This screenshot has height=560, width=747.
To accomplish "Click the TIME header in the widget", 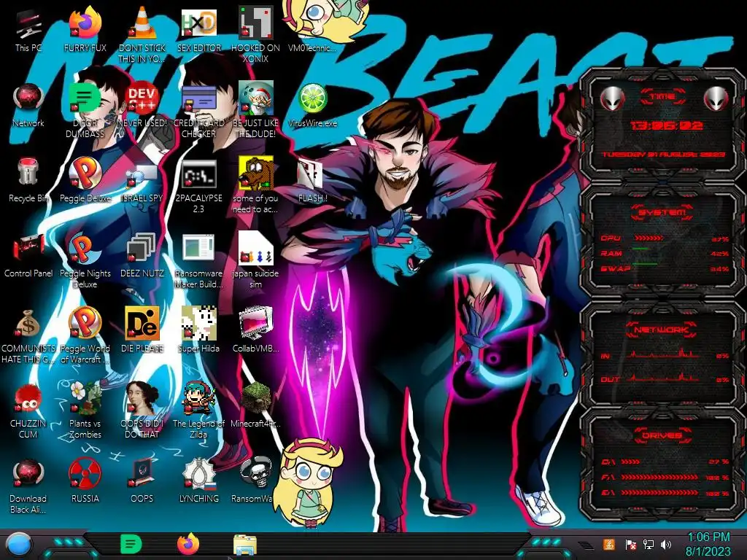I will [662, 97].
